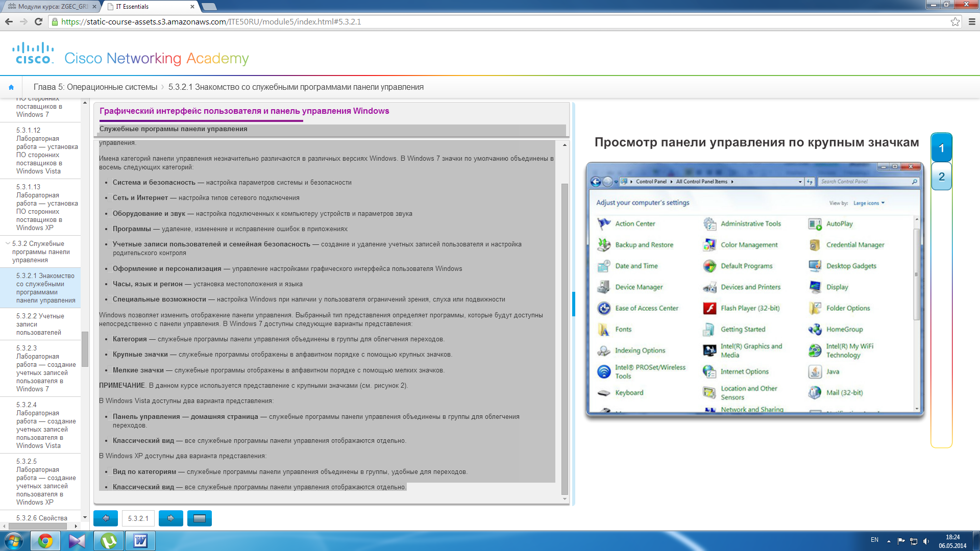Select the IT Essentials browser tab
The image size is (980, 551).
pos(149,7)
